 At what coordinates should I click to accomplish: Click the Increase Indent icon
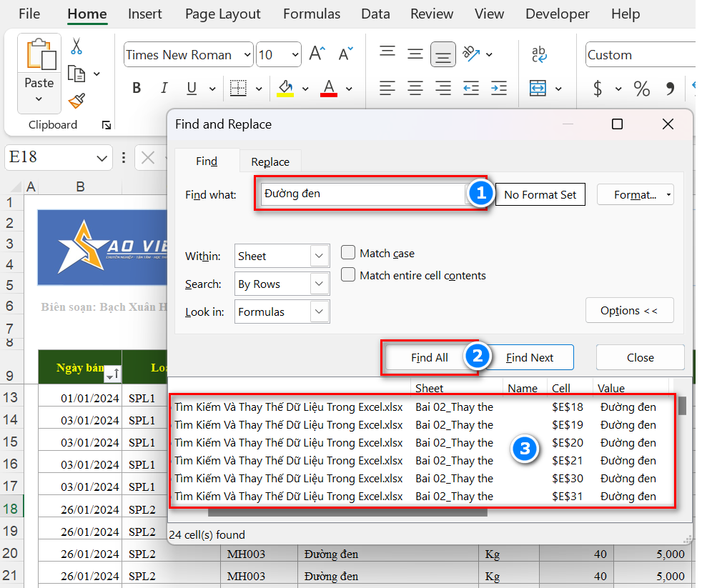pos(500,89)
